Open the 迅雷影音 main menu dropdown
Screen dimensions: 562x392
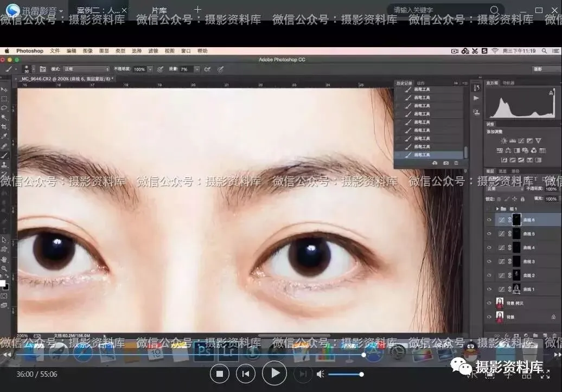pyautogui.click(x=60, y=11)
